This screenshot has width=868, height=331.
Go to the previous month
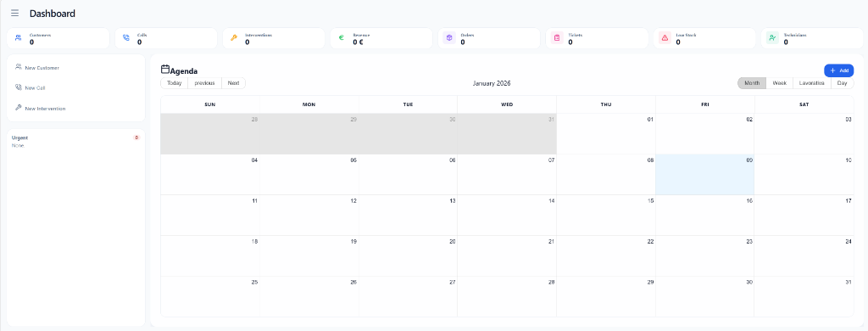205,83
